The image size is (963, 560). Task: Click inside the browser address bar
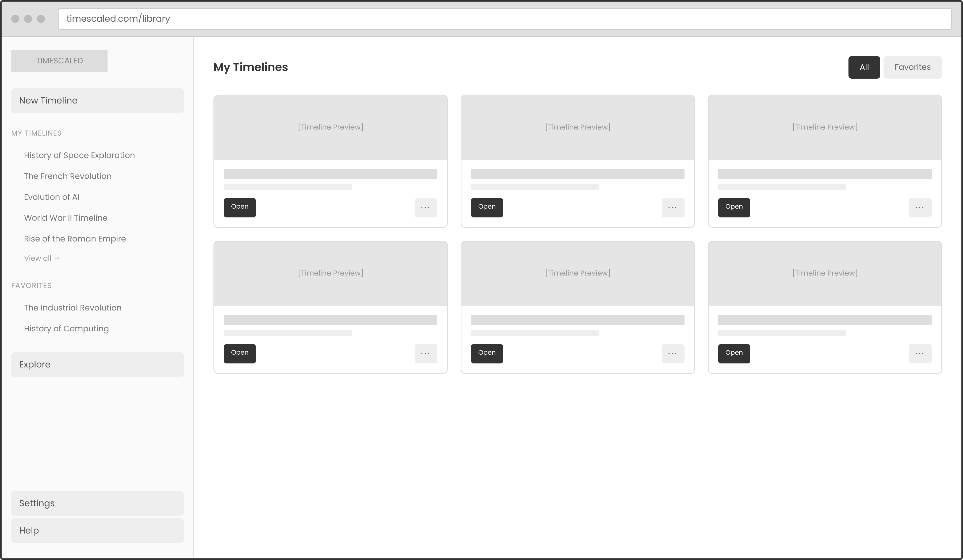458,18
